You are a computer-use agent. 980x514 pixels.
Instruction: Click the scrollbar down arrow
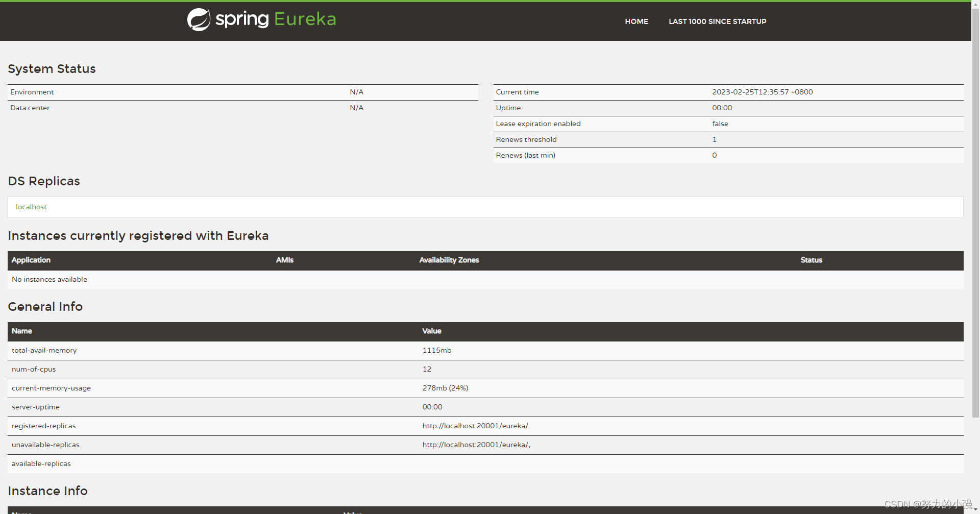coord(975,509)
